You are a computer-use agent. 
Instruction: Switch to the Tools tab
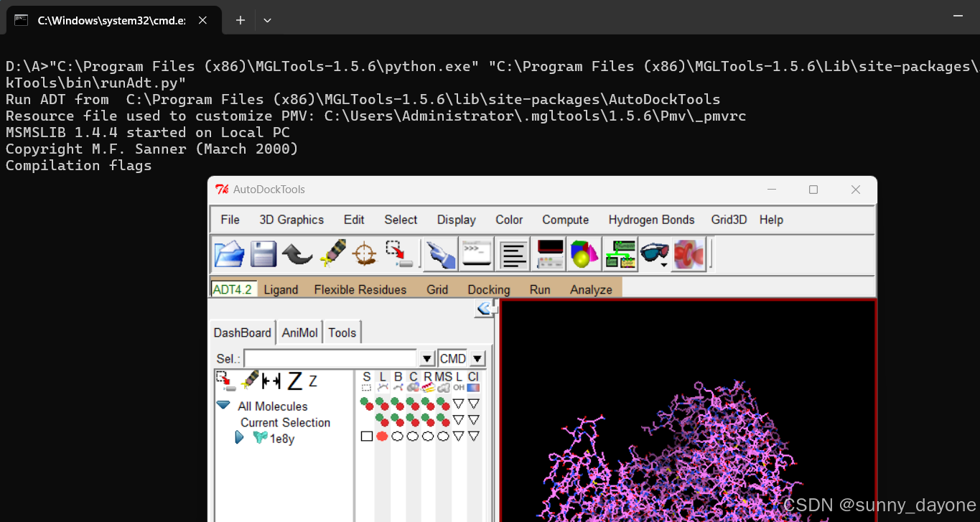pyautogui.click(x=342, y=332)
